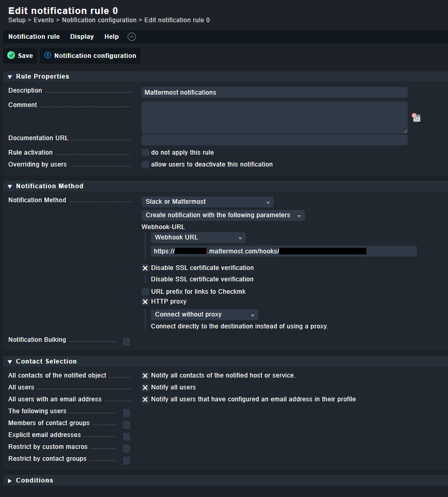Enable "do not apply this rule"
This screenshot has height=497, width=448.
(x=145, y=153)
